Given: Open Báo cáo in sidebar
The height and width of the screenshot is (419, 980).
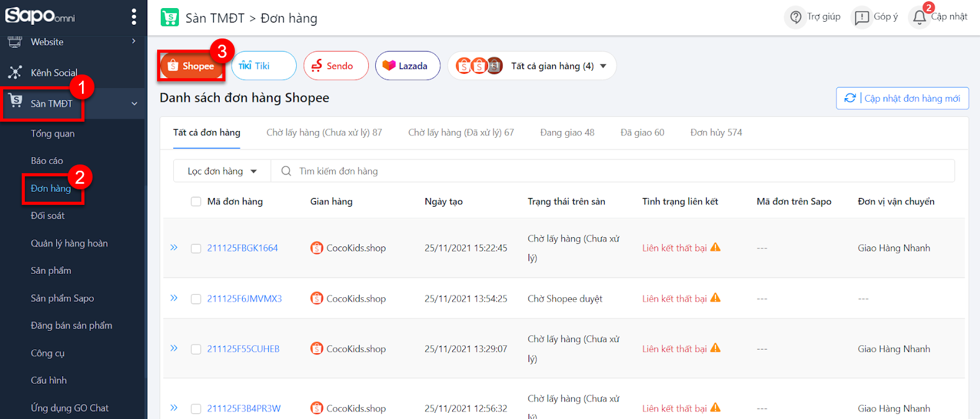Looking at the screenshot, I should click(x=47, y=161).
